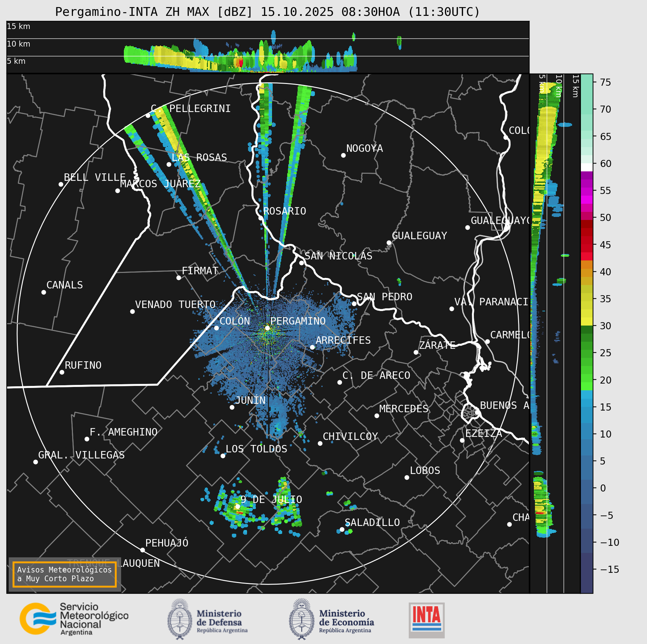Viewport: 647px width, 644px height.
Task: Select the Las Rosas city marker
Action: tap(169, 164)
